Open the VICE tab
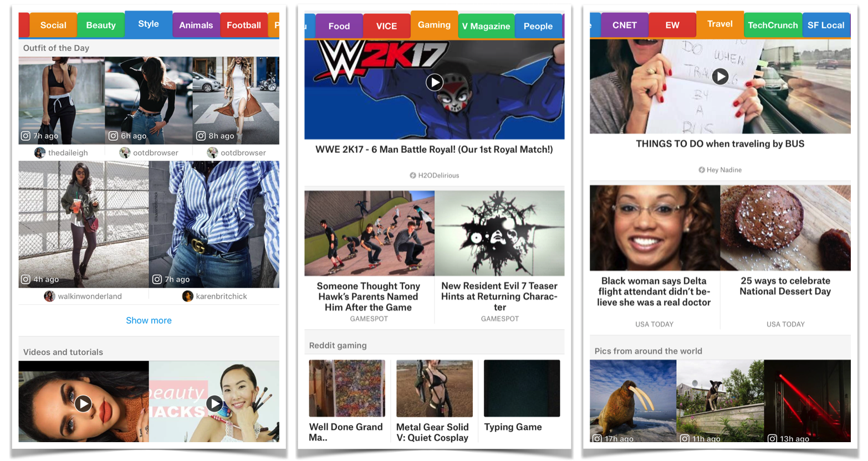This screenshot has width=868, height=461. click(386, 26)
